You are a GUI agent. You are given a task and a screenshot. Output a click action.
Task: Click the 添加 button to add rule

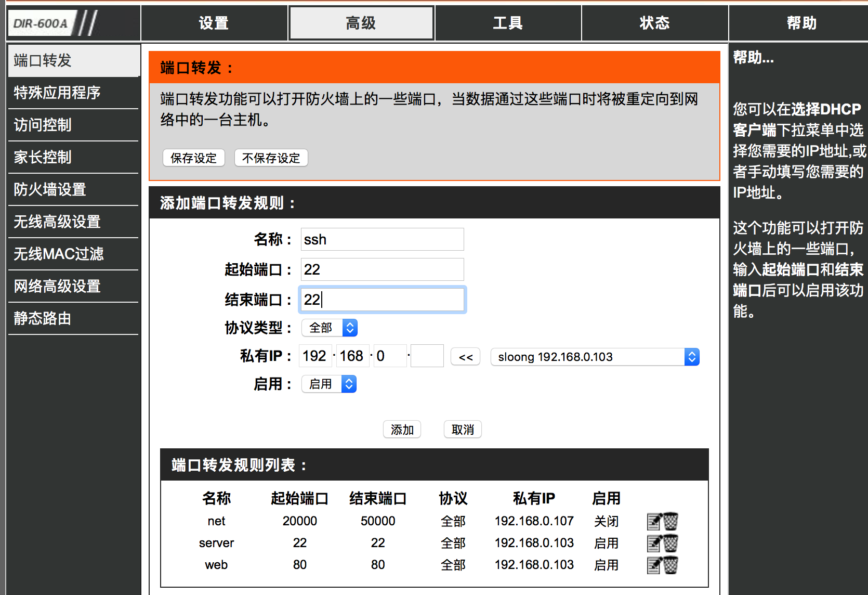point(402,430)
